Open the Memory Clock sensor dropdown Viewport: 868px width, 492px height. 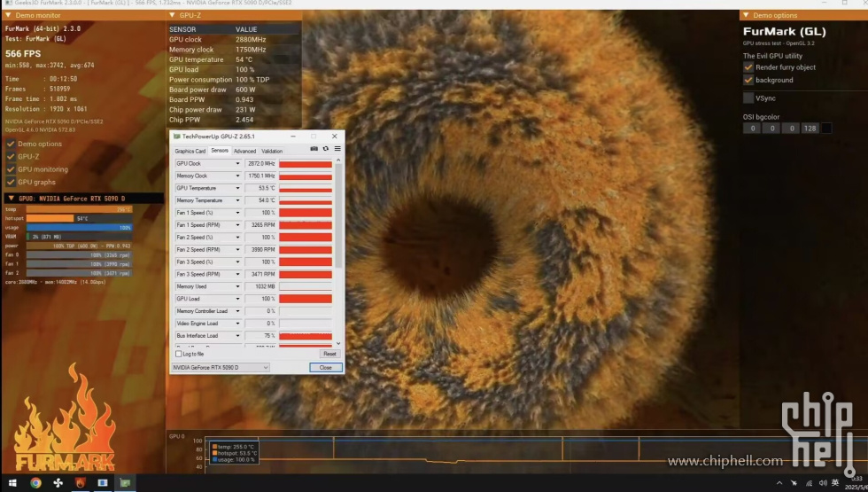pos(237,176)
